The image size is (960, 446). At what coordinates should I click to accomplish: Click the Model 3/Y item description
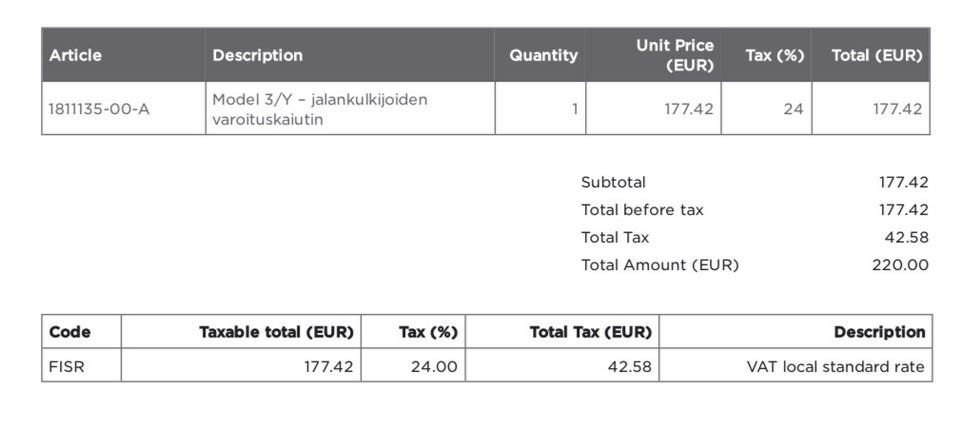320,109
